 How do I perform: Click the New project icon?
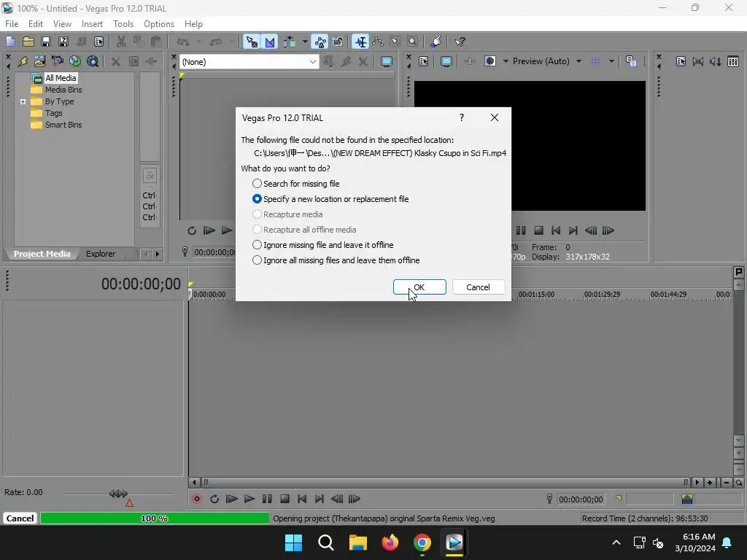[x=10, y=42]
